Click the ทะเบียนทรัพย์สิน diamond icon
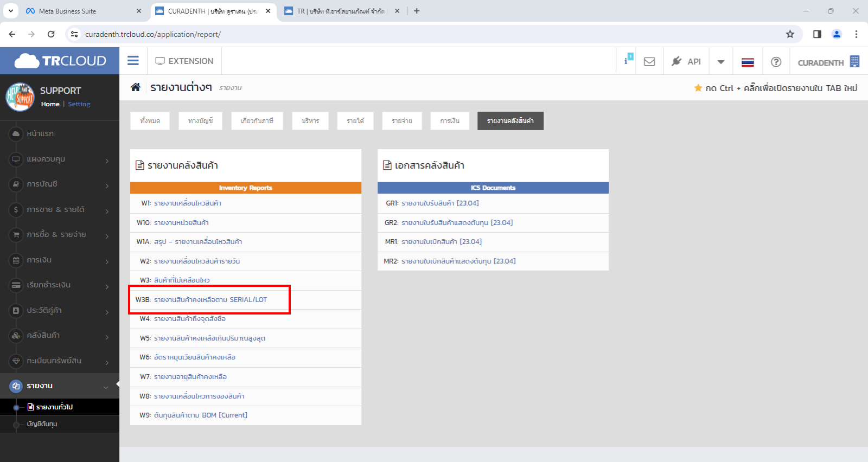Screen dimensions: 868x462 pyautogui.click(x=16, y=361)
